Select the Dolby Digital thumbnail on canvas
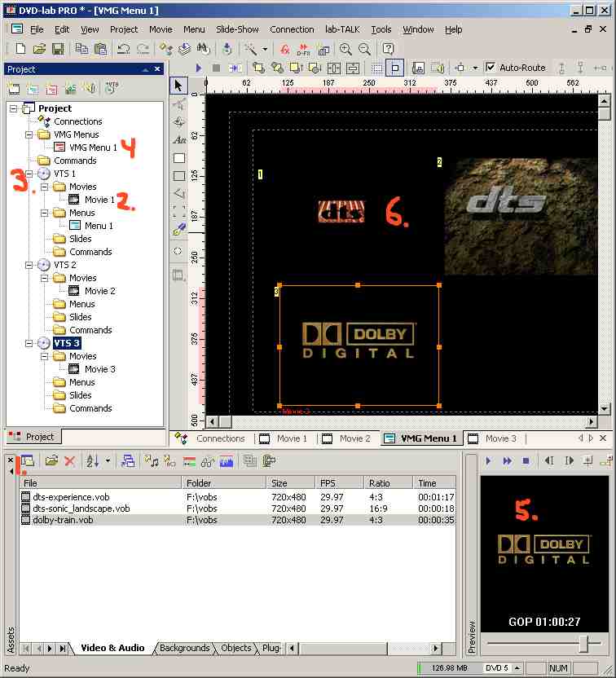 point(359,346)
